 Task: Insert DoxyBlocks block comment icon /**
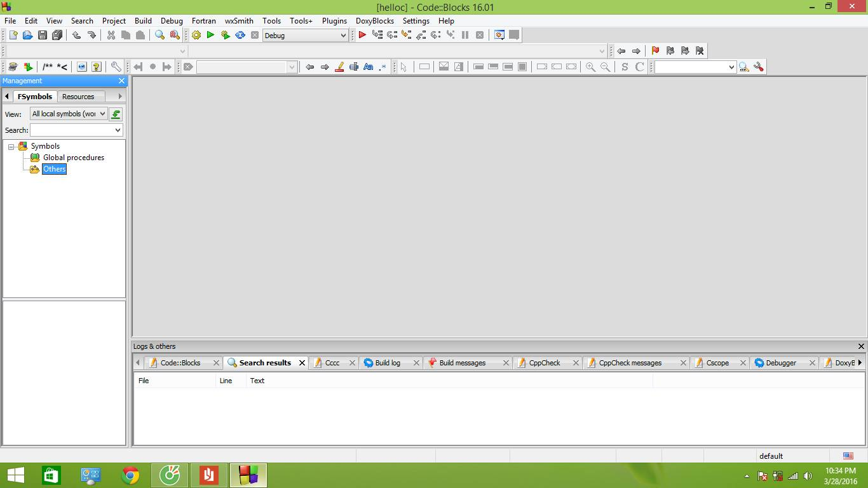[47, 67]
